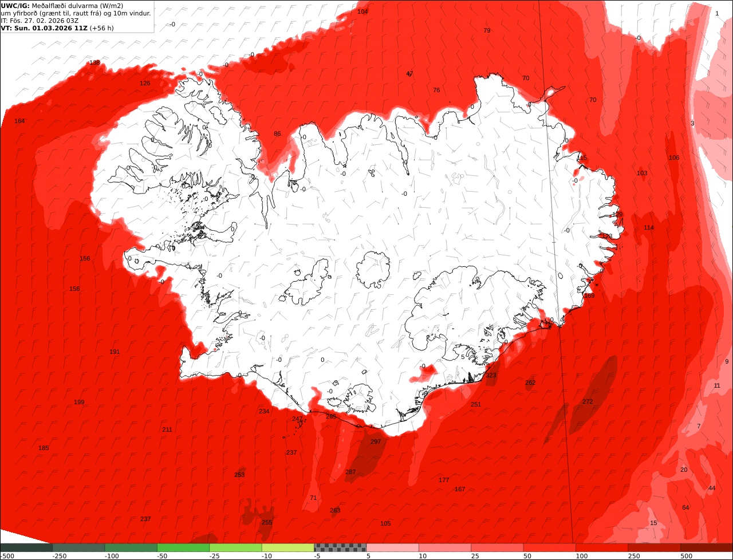733x560 pixels.
Task: Click the flux value 44 near the right edge
Action: click(712, 488)
